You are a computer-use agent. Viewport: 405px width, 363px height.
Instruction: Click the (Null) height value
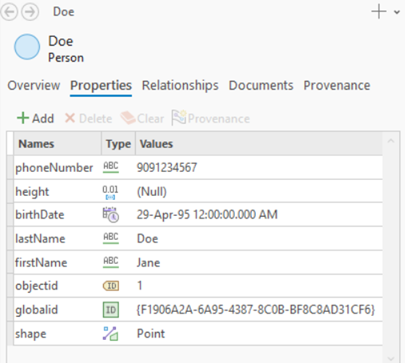click(x=152, y=192)
